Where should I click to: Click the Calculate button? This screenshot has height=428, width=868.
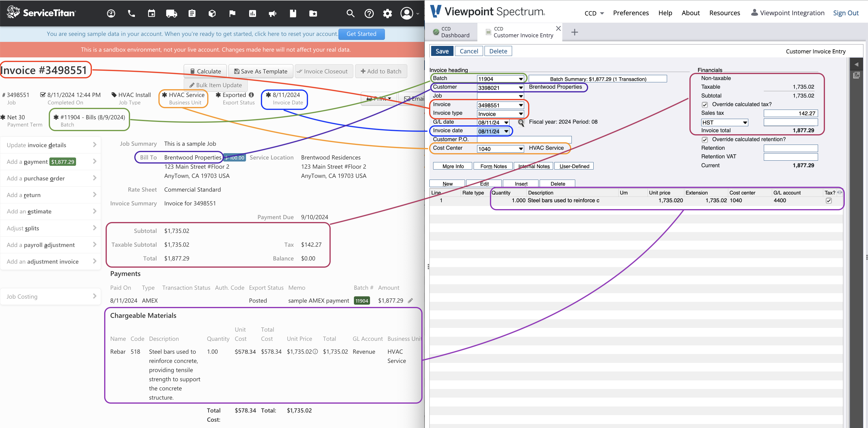click(x=205, y=71)
